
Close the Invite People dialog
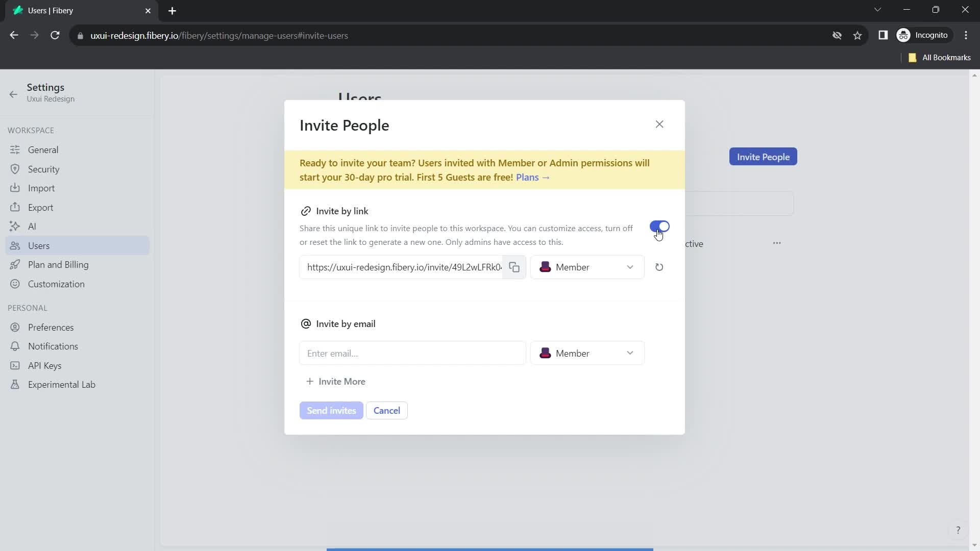click(659, 124)
